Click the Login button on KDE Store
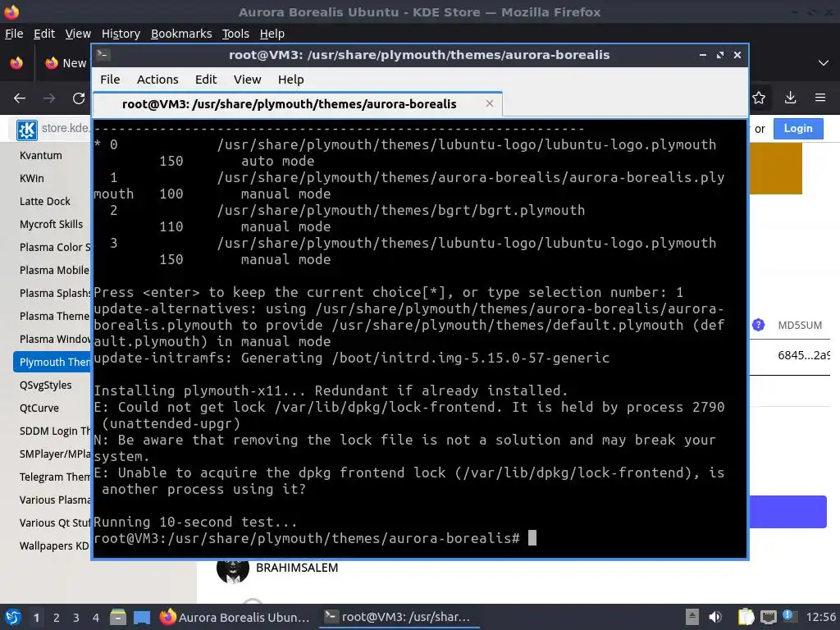The width and height of the screenshot is (840, 630). (x=798, y=129)
